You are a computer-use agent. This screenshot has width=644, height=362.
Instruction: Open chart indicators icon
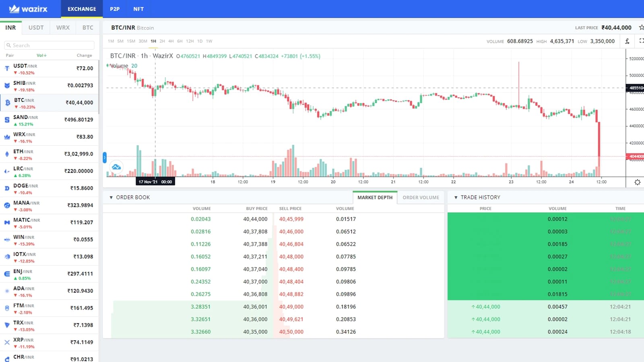coord(627,41)
